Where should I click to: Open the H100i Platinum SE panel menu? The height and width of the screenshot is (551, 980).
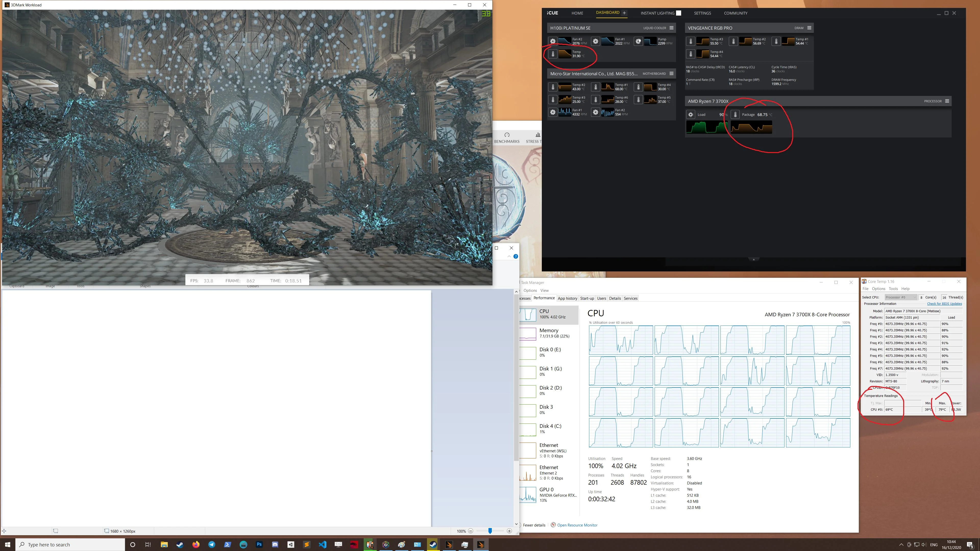coord(671,28)
